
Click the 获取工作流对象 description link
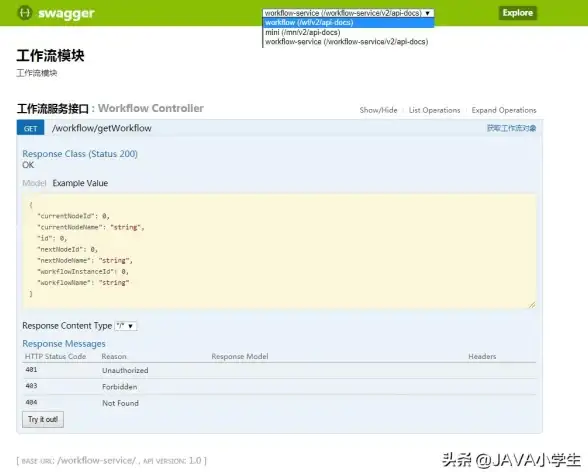511,128
